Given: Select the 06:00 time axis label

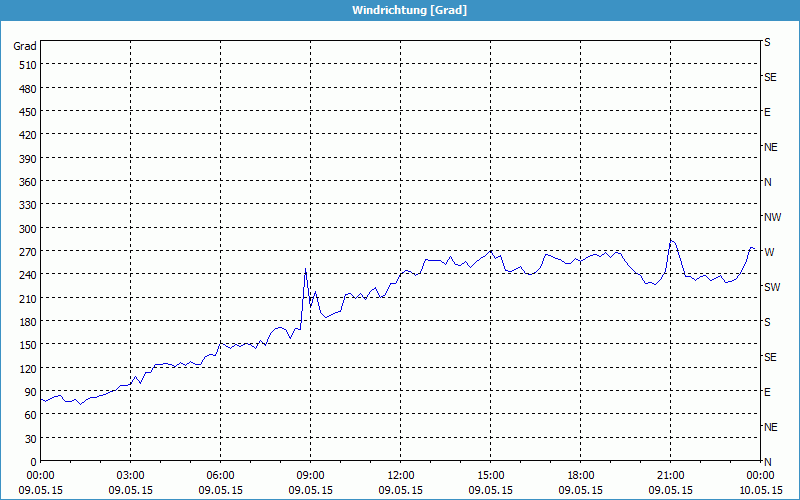Looking at the screenshot, I should 220,476.
